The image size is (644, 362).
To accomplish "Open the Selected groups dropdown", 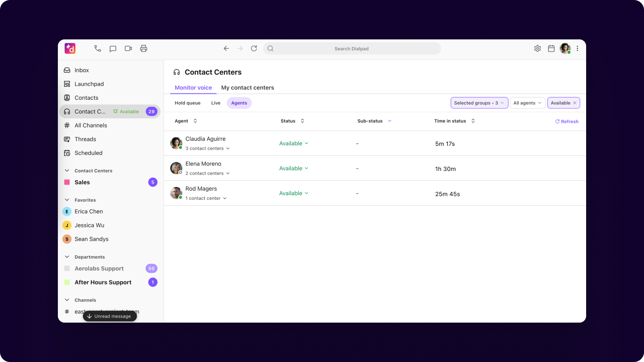I will pos(479,103).
